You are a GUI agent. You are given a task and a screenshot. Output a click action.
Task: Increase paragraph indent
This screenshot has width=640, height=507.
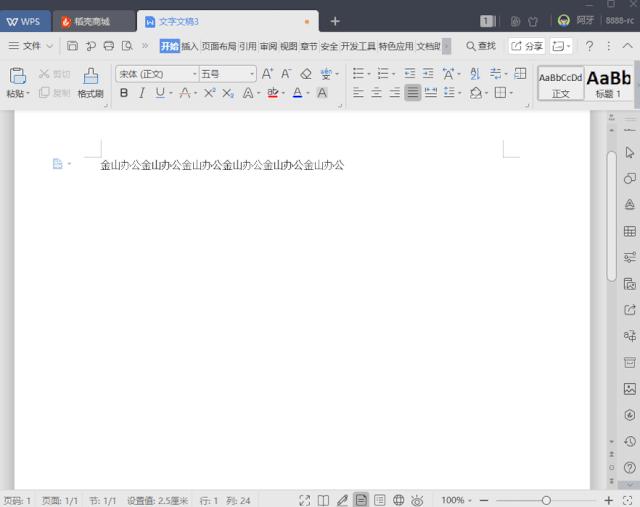pyautogui.click(x=428, y=73)
